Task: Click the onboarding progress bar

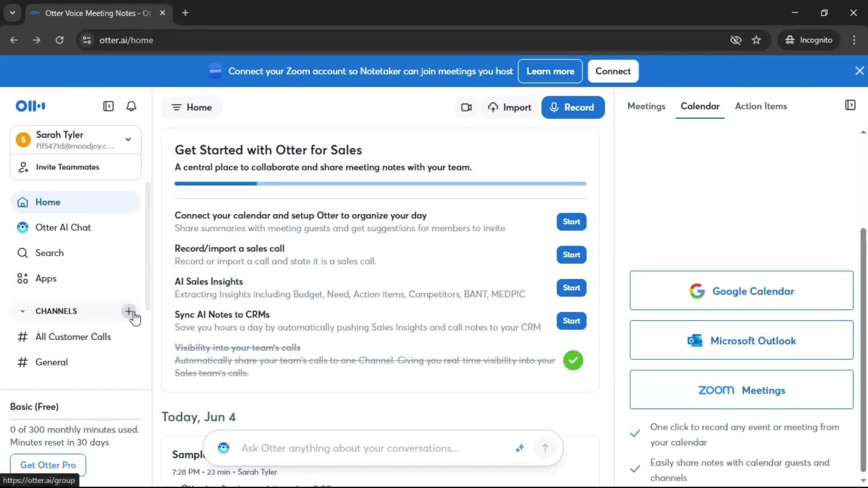Action: click(380, 184)
